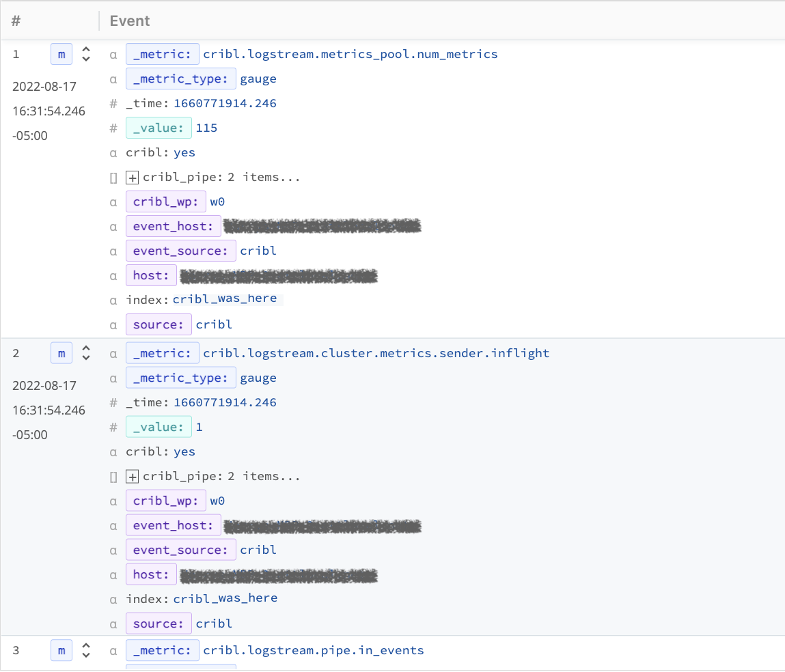The width and height of the screenshot is (785, 672).
Task: Select index value cribl_was_here in event 1
Action: 225,299
